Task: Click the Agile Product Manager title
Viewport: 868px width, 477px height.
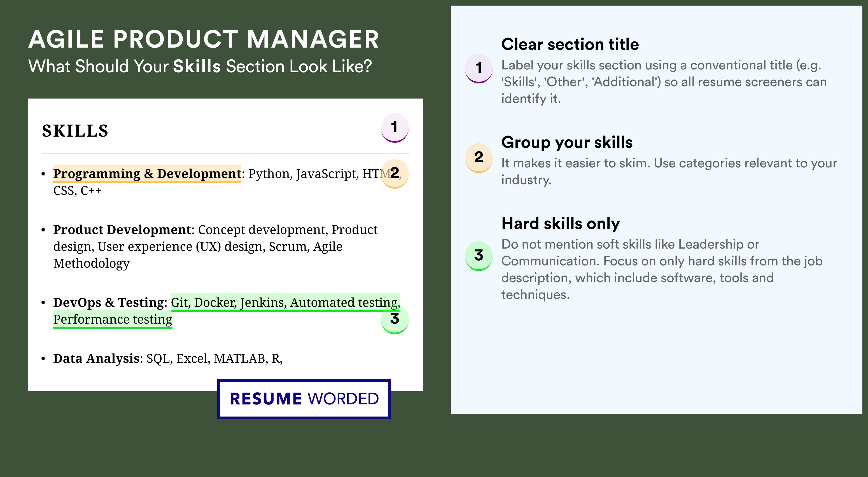Action: (204, 39)
